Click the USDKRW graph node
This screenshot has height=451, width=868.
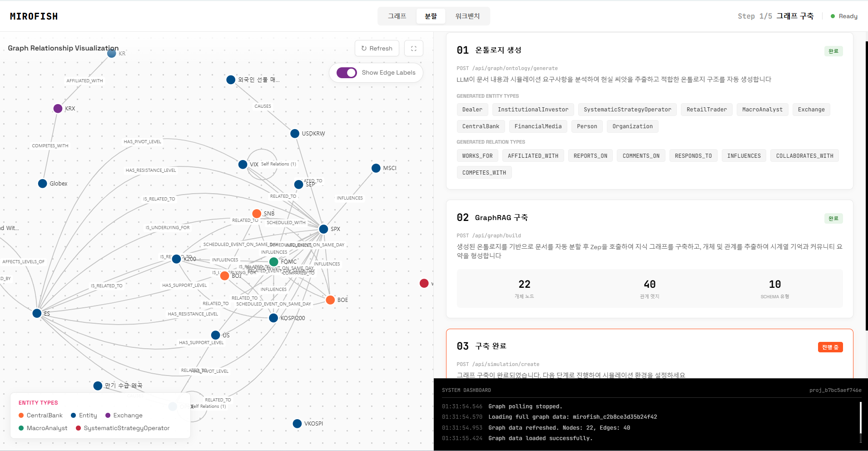coord(295,134)
